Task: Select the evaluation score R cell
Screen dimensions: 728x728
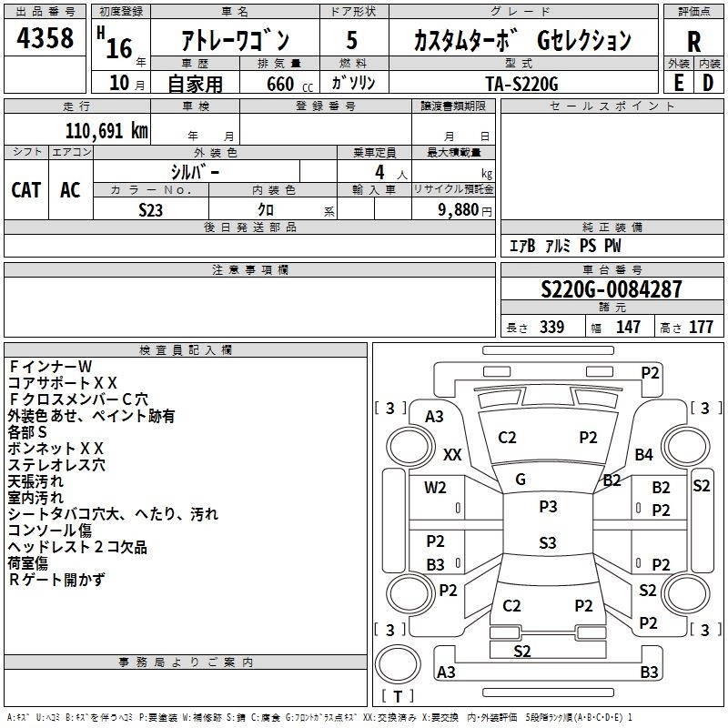Action: point(693,38)
